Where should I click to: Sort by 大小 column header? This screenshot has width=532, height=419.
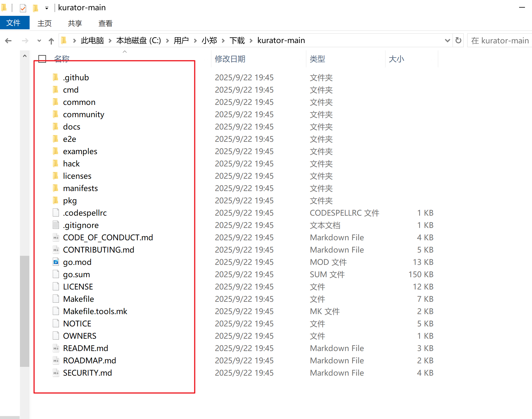point(396,59)
